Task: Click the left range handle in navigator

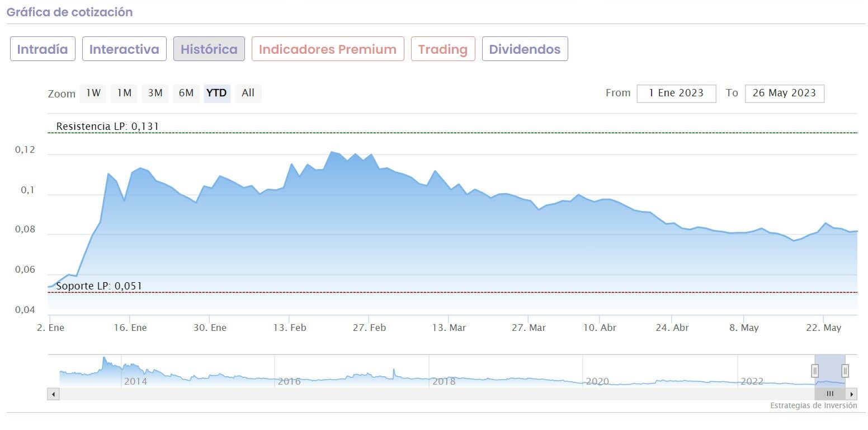Action: pos(815,371)
